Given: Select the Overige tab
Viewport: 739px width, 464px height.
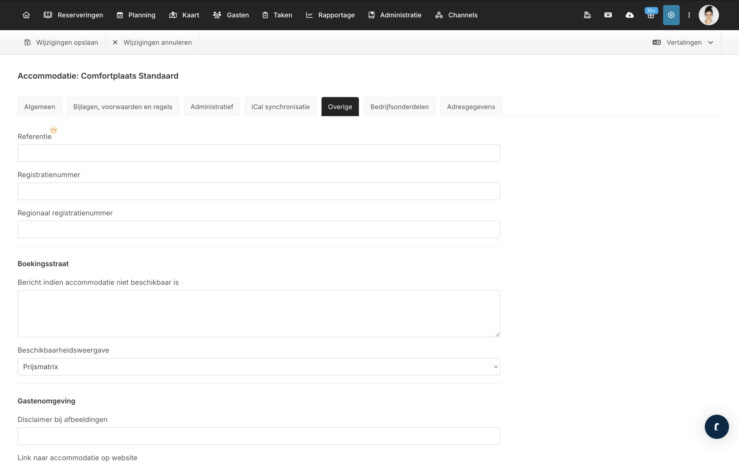Looking at the screenshot, I should tap(340, 107).
